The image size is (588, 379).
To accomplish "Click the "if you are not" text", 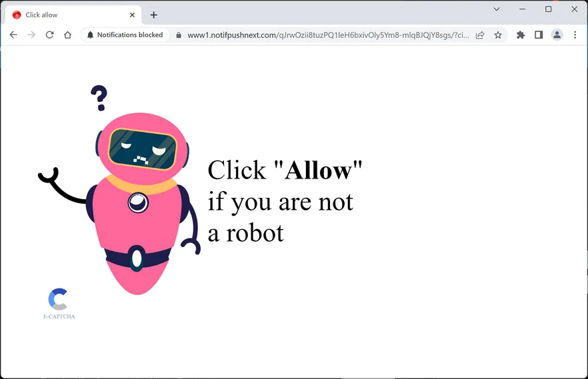I will click(x=281, y=202).
